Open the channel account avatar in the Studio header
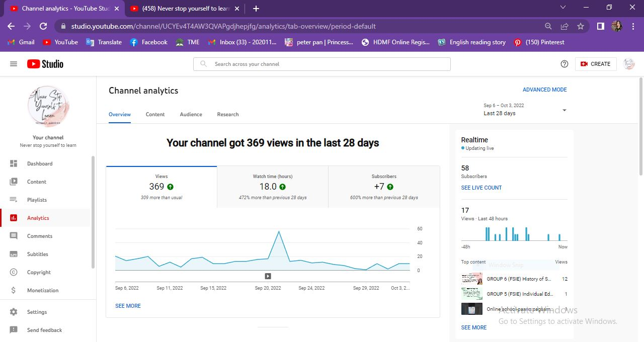644x342 pixels. 629,64
